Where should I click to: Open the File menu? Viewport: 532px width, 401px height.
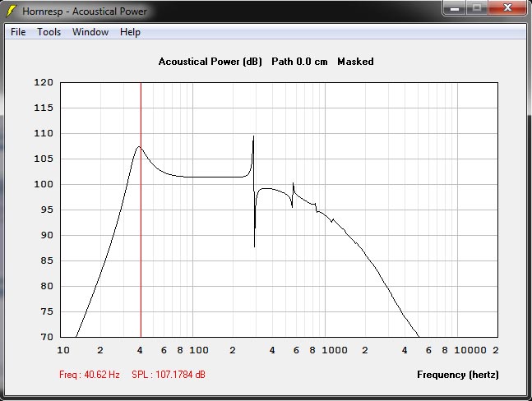tap(18, 32)
